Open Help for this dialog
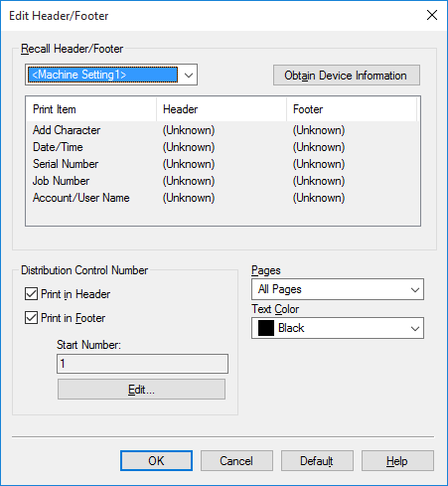This screenshot has width=448, height=486. [397, 460]
